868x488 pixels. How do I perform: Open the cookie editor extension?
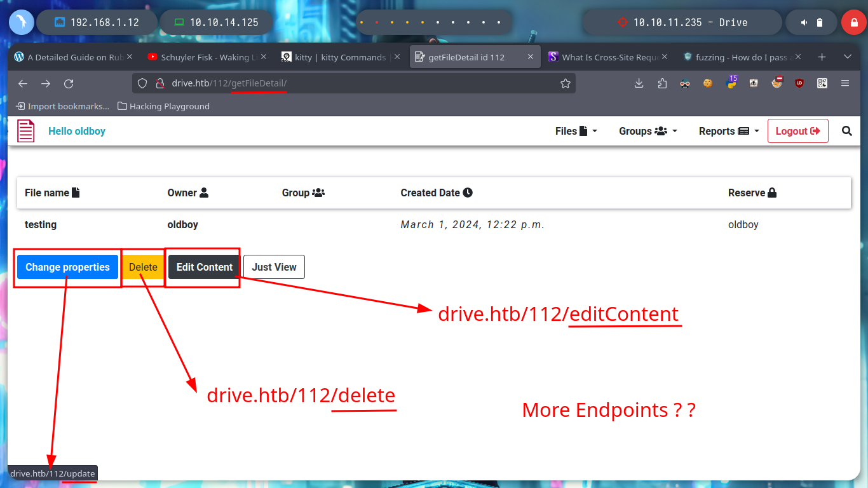coord(708,83)
